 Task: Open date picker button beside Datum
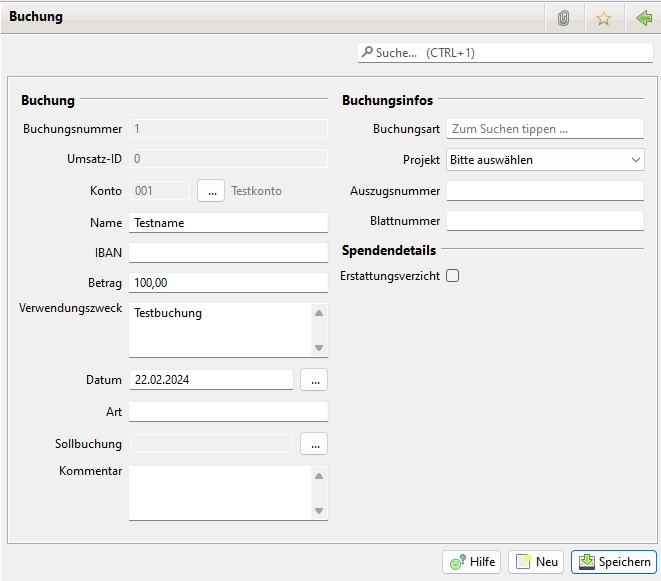tap(313, 380)
